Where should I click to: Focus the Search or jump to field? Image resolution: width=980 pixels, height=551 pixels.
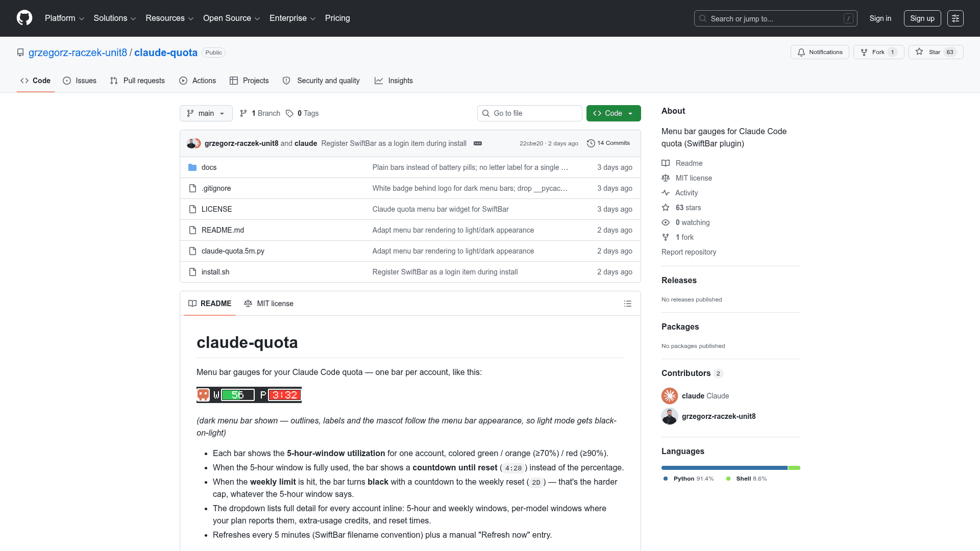click(775, 18)
